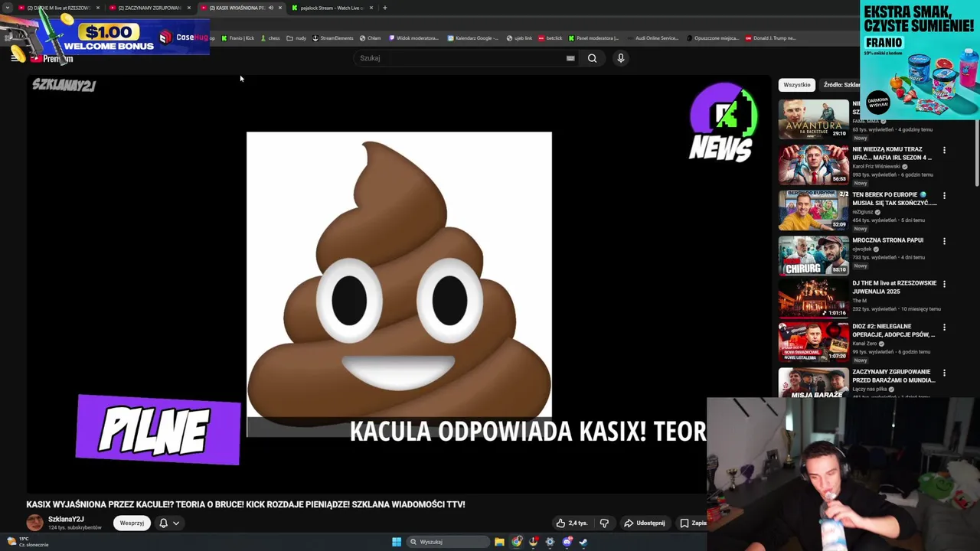Switch to ZACZYNAMY ZGRUPOWANIE browser tab
The height and width of the screenshot is (551, 980).
pyautogui.click(x=149, y=8)
